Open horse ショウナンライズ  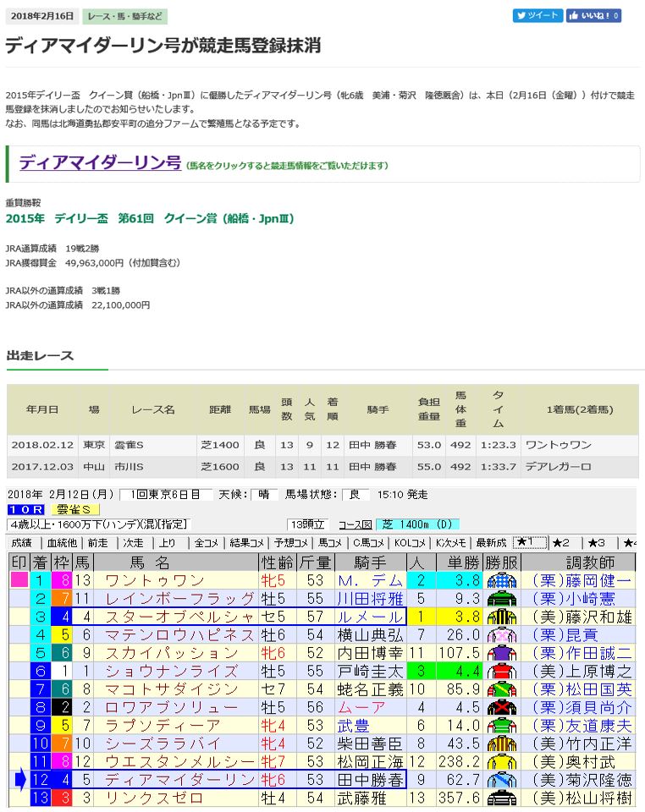point(172,671)
